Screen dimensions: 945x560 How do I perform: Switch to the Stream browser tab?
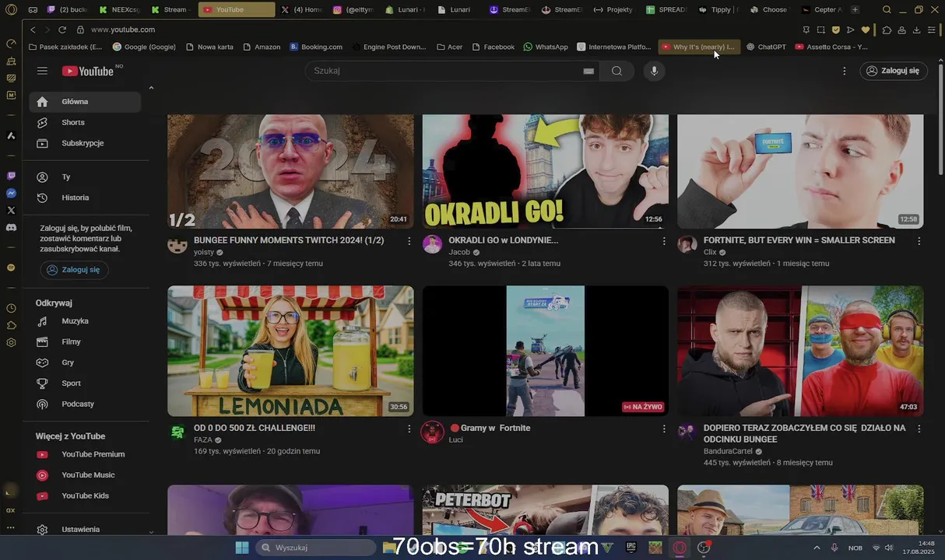pyautogui.click(x=170, y=9)
